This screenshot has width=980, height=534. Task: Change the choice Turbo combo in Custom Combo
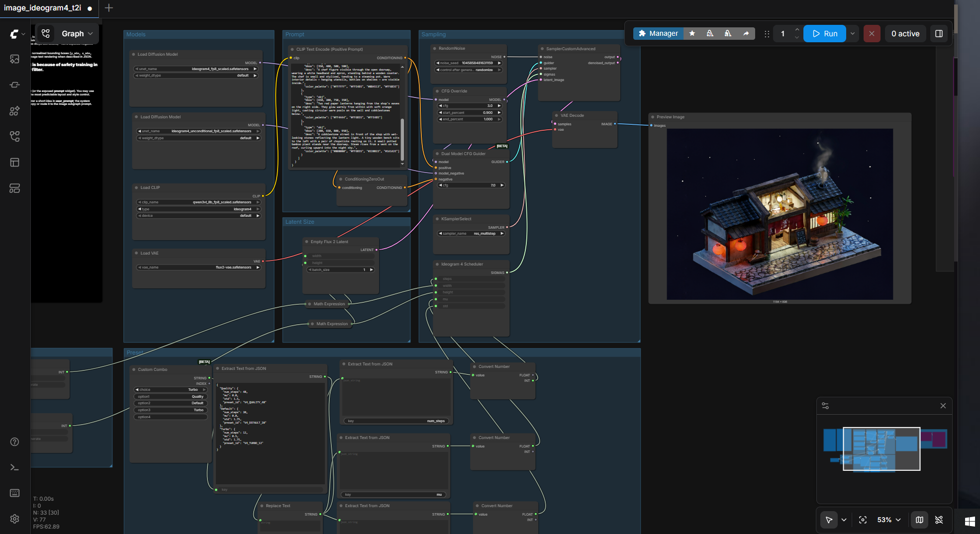(171, 389)
